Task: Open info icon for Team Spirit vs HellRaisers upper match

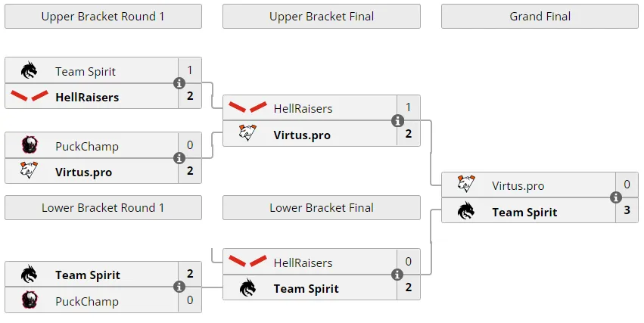Action: (x=179, y=83)
